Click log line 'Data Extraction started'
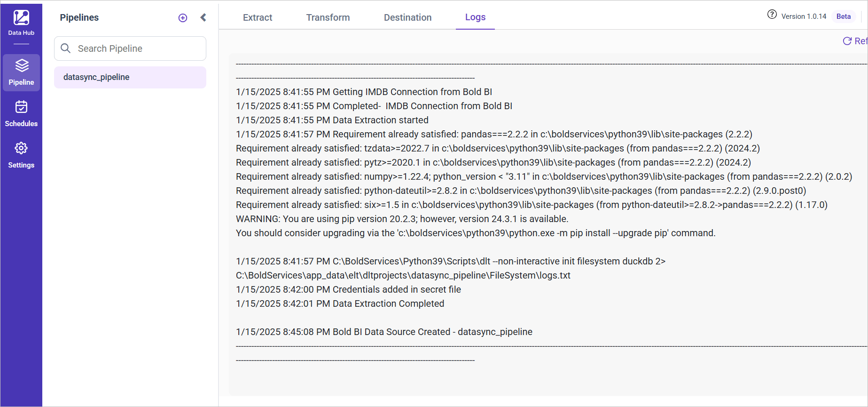The height and width of the screenshot is (407, 868). click(332, 120)
